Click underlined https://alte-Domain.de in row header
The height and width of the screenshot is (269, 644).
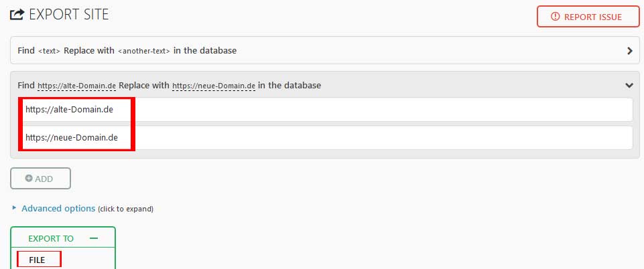coord(77,86)
